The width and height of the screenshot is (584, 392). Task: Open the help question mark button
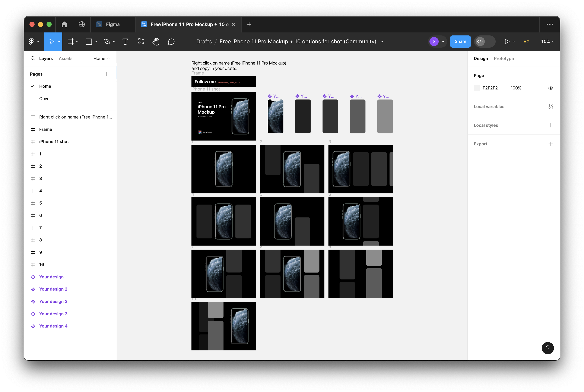click(x=547, y=348)
